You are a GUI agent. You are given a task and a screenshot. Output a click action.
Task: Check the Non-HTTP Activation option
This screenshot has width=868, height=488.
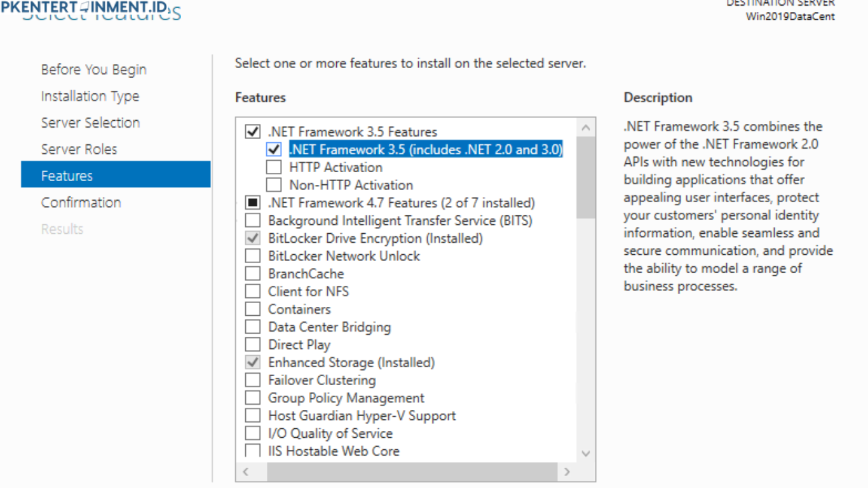pos(274,186)
